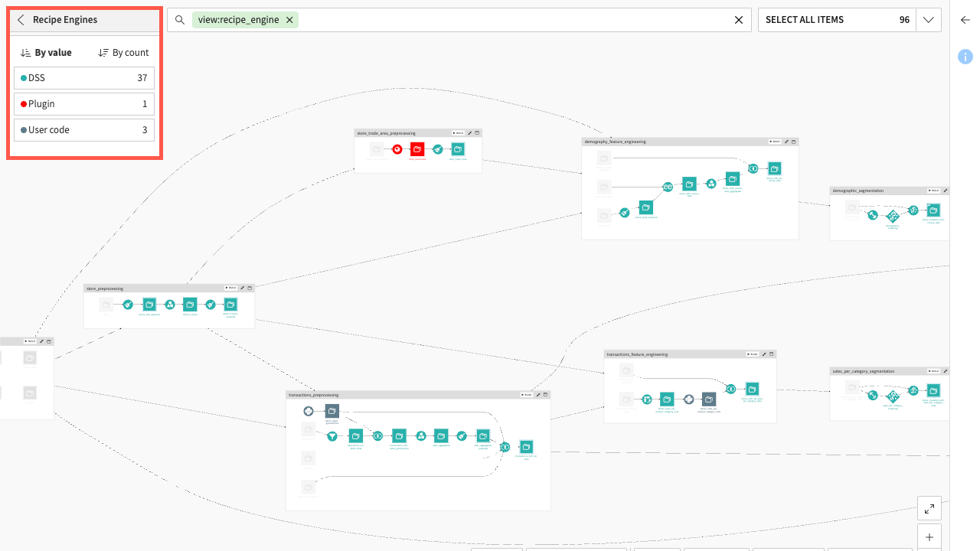Select prepare recipe in demography_feature_engineering
This screenshot has height=551, width=980.
(625, 213)
